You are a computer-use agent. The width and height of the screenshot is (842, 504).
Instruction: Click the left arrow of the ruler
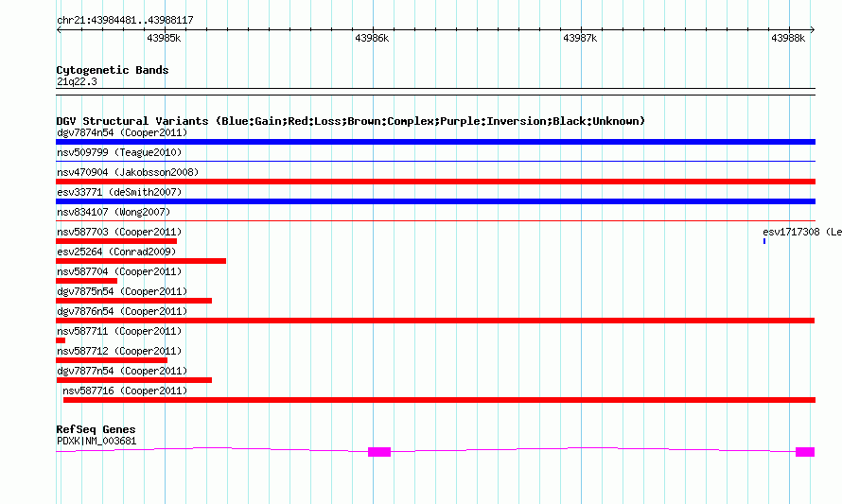59,30
